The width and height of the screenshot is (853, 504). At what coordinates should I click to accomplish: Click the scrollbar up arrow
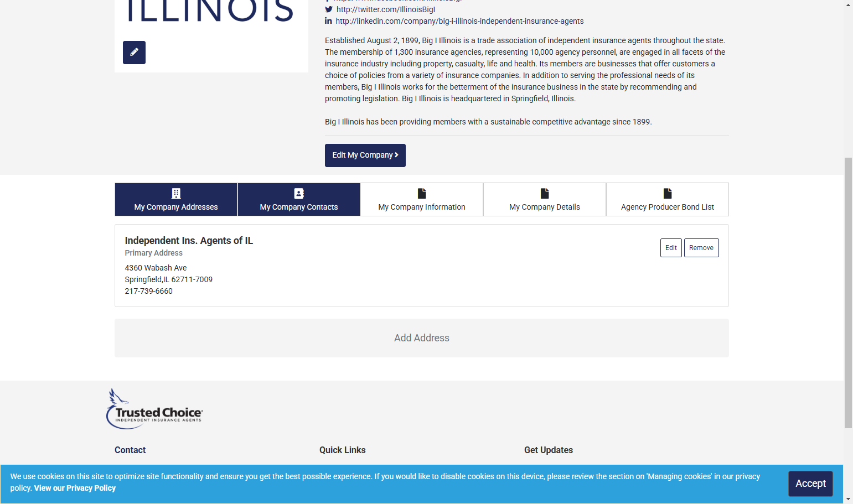(848, 4)
